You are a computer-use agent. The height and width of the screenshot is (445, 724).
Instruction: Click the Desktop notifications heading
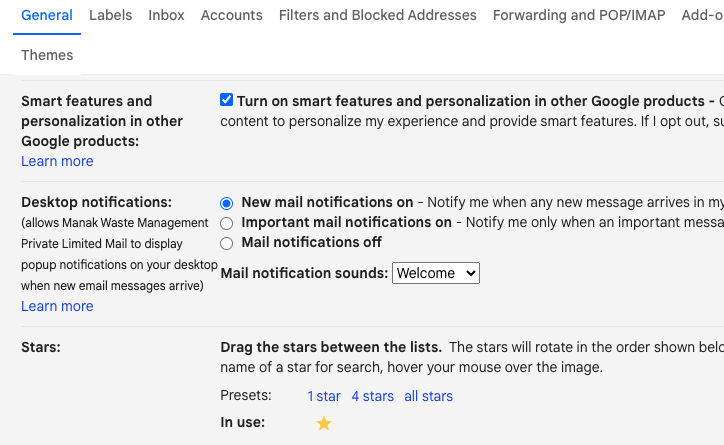pos(97,202)
